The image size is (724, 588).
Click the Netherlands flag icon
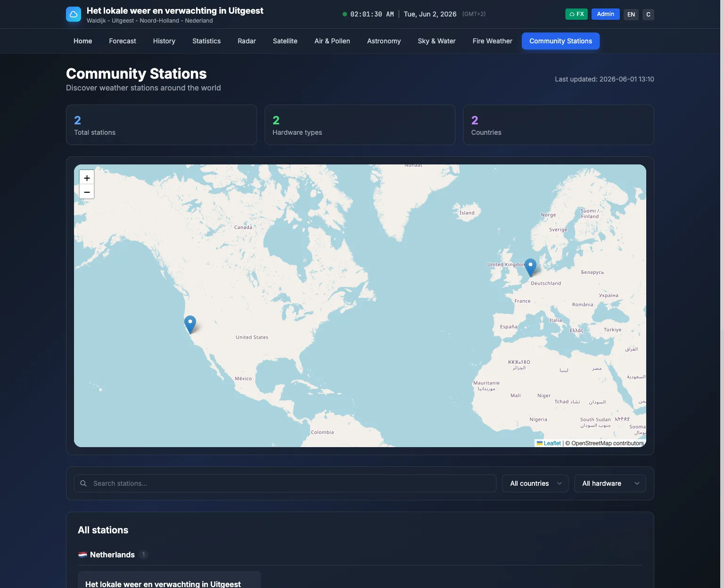[x=82, y=555]
